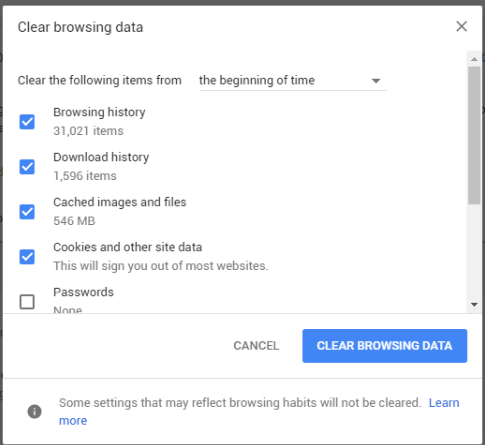Click the Cached images and files label
485x445 pixels.
pos(120,202)
